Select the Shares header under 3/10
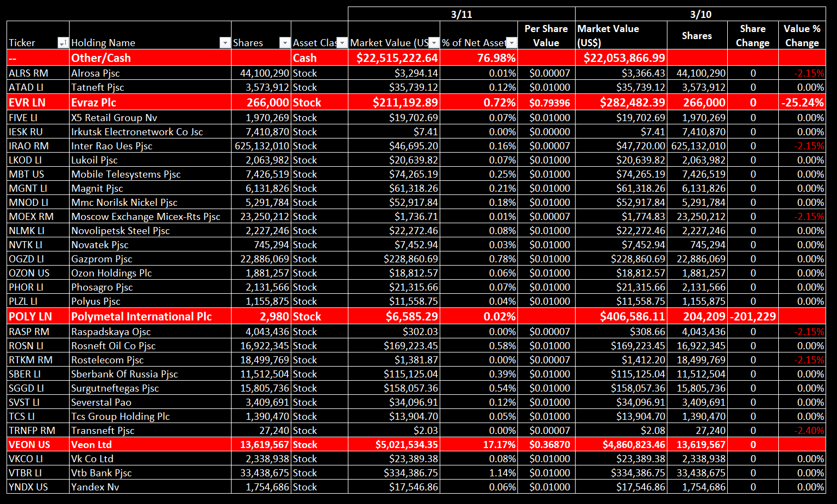837x504 pixels. pyautogui.click(x=697, y=35)
